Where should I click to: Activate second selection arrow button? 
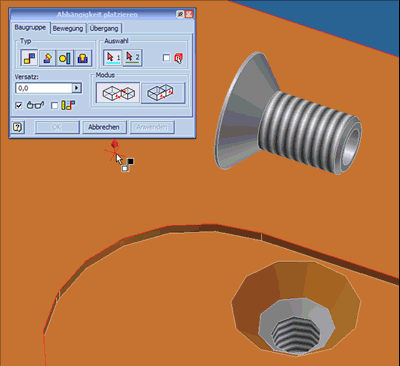tap(132, 58)
